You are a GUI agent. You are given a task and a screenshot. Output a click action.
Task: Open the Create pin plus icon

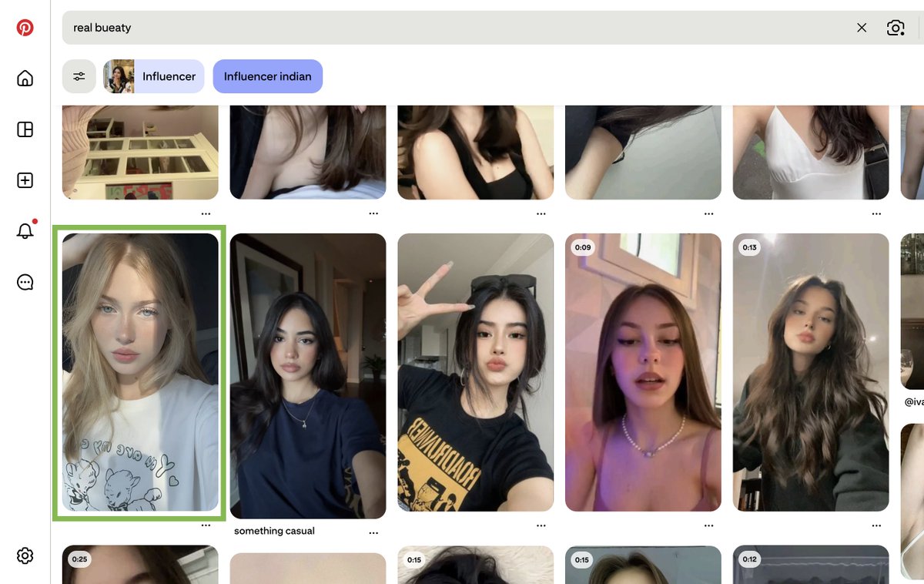tap(25, 180)
